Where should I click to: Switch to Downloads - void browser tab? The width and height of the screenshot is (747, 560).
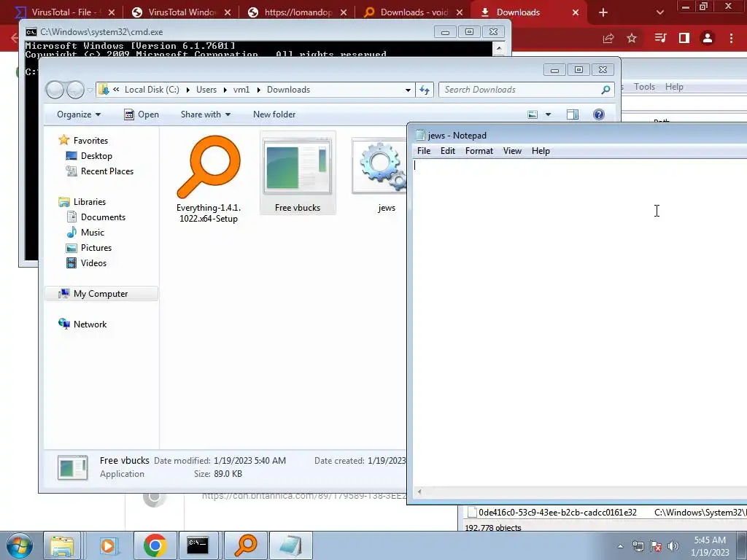[414, 12]
